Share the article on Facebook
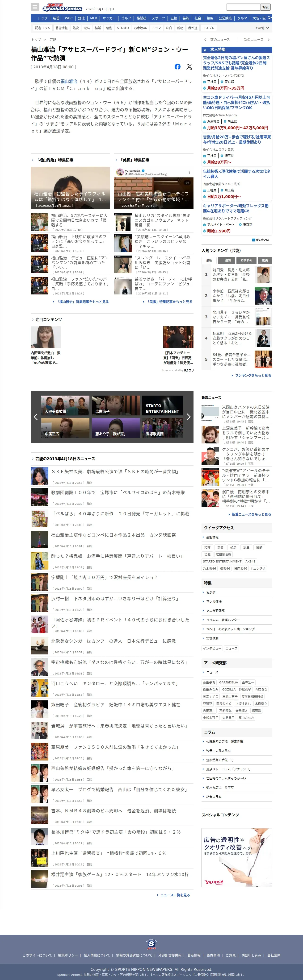The height and width of the screenshot is (980, 303). (x=177, y=66)
